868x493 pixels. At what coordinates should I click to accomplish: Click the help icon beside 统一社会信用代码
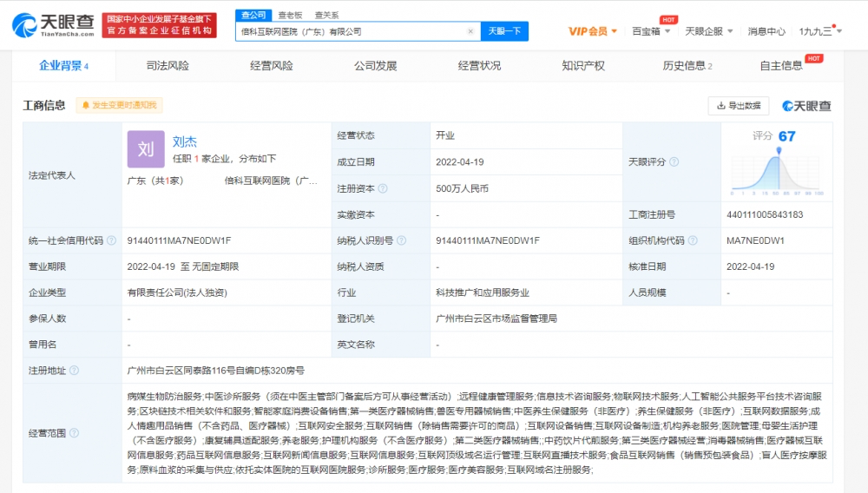111,240
